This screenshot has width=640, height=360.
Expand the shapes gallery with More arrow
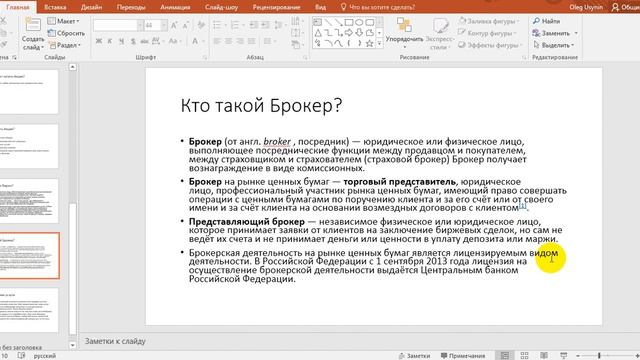pos(380,43)
